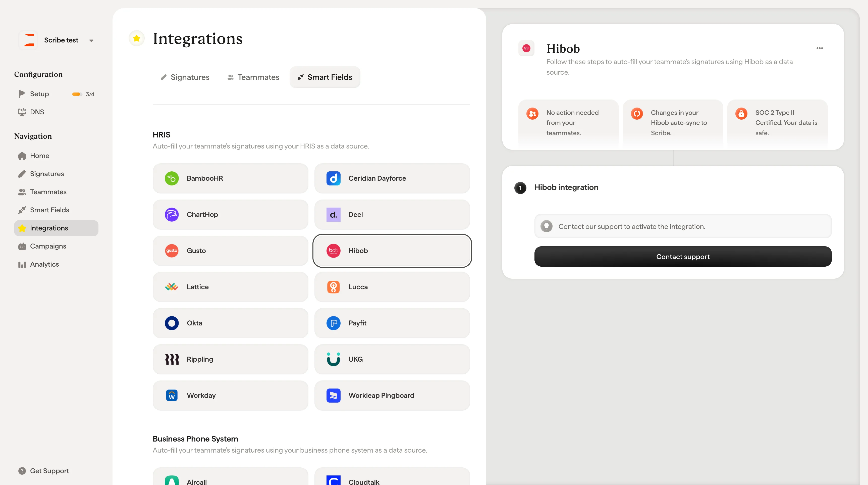Click the Hibob logo in details panel
This screenshot has height=485, width=868.
tap(526, 48)
